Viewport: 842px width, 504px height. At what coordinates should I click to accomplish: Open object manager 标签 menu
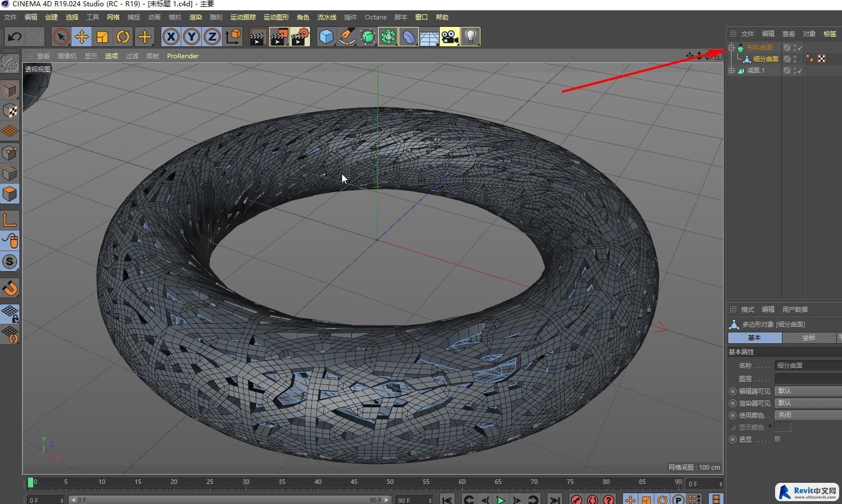click(830, 34)
